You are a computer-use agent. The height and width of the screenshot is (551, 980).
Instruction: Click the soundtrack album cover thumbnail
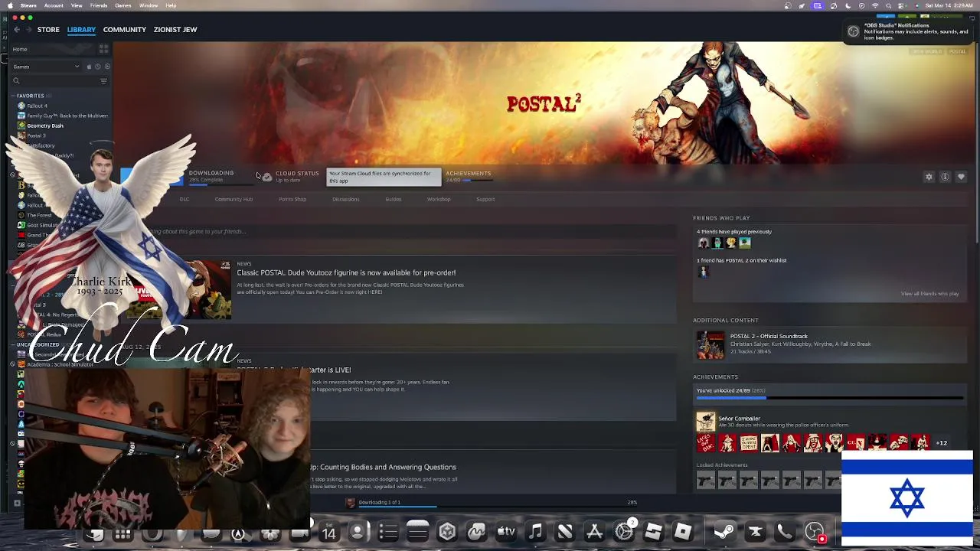point(710,344)
